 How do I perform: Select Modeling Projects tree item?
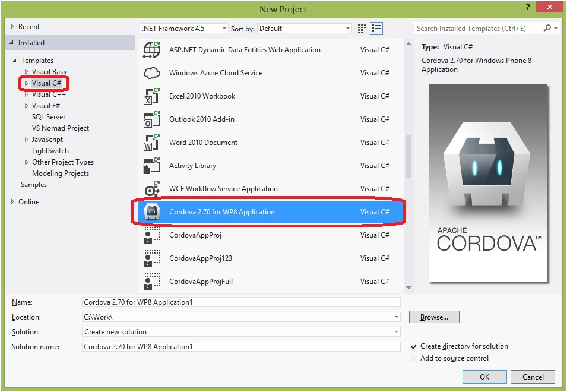pyautogui.click(x=61, y=173)
